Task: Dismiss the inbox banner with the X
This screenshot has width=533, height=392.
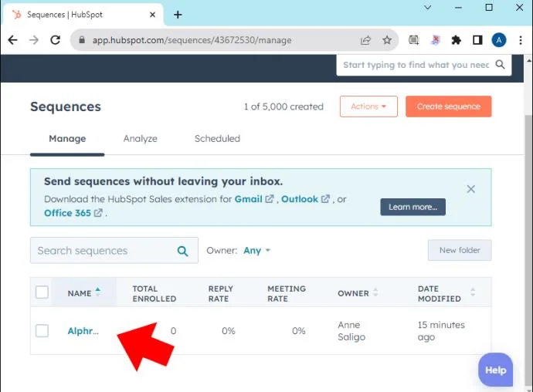Action: tap(470, 189)
